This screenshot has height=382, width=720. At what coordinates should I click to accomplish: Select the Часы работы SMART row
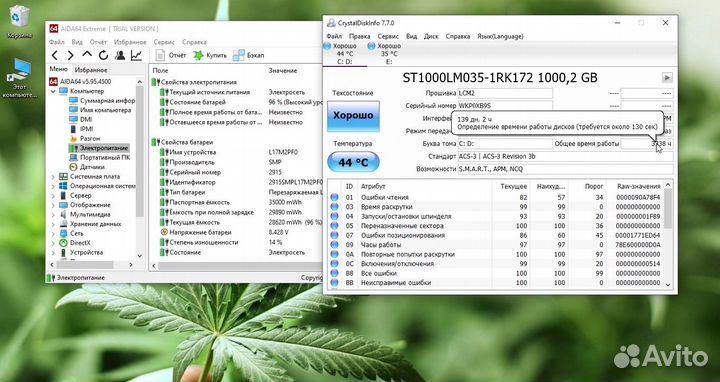pos(495,245)
